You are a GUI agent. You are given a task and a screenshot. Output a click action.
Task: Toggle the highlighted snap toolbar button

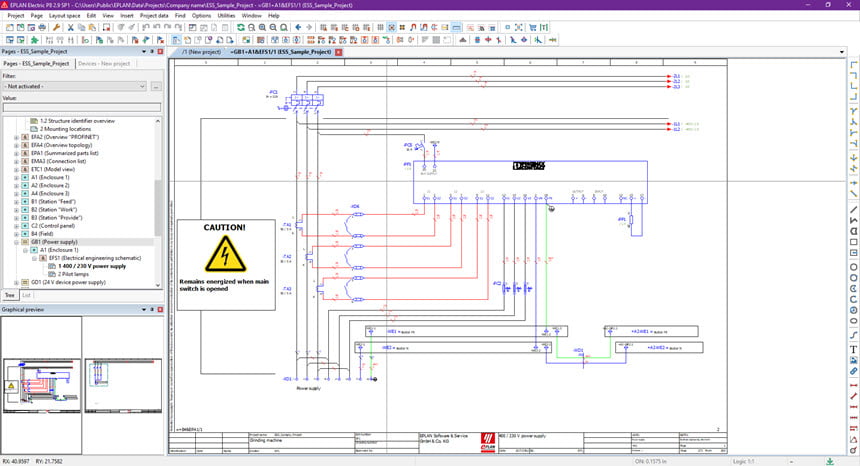(391, 27)
